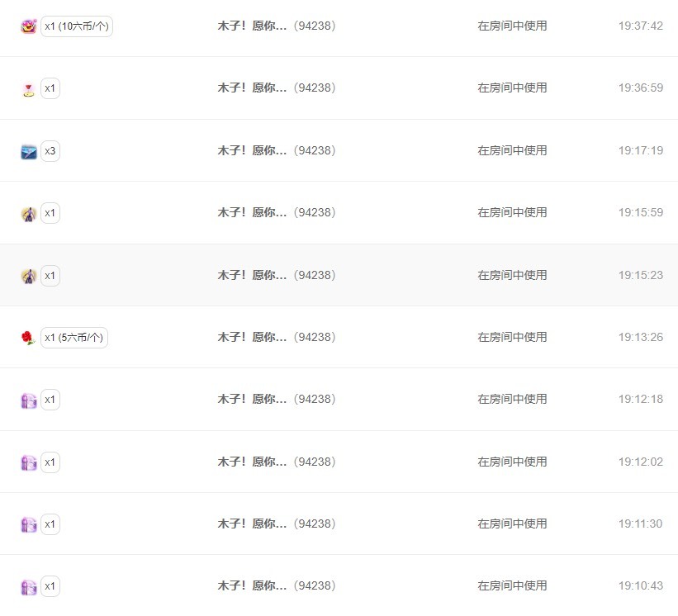This screenshot has width=678, height=616.
Task: Open recipient 木子！愿你… in 19:11:30 row
Action: coord(252,524)
